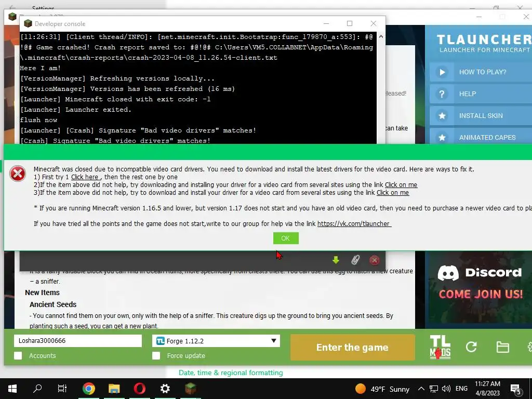
Task: Click the paperclip attach icon in the Developer console
Action: coord(355,260)
